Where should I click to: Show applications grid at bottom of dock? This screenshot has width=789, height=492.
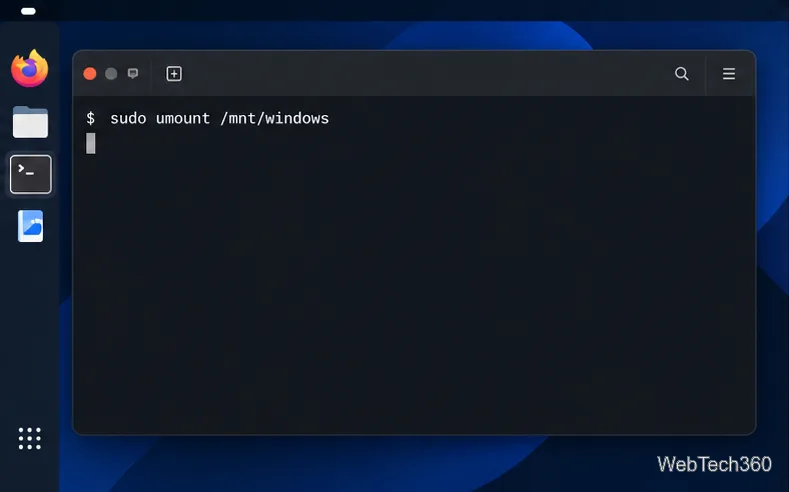click(x=30, y=438)
